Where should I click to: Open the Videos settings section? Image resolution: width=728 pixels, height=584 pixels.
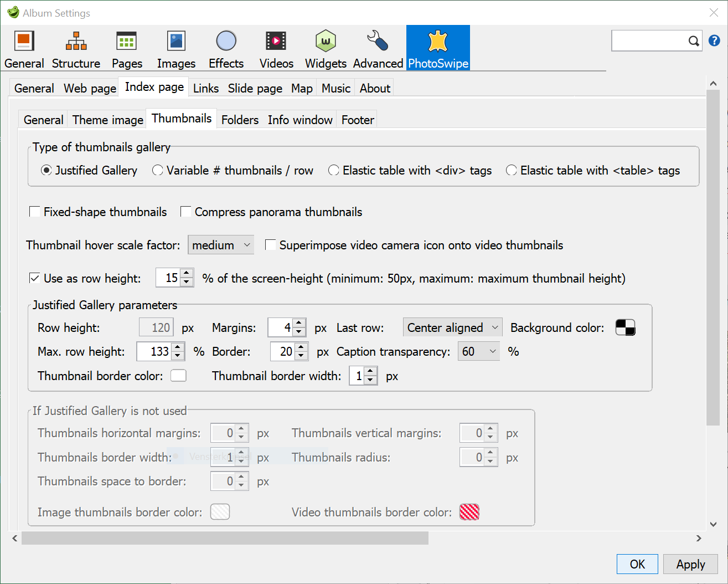(x=276, y=49)
